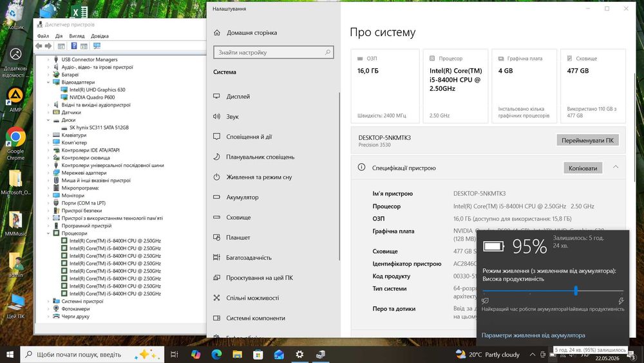The width and height of the screenshot is (644, 363).
Task: Click the Windows Start button
Action: (x=10, y=355)
